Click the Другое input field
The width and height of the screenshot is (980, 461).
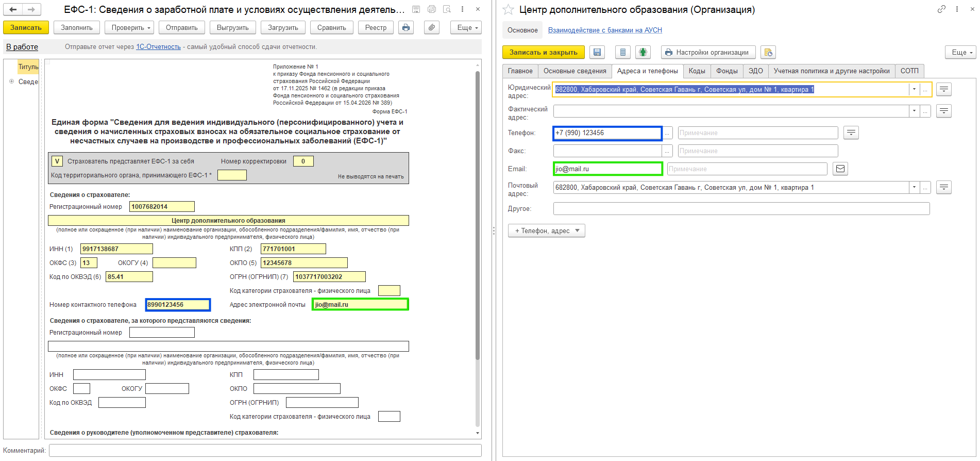pos(741,208)
